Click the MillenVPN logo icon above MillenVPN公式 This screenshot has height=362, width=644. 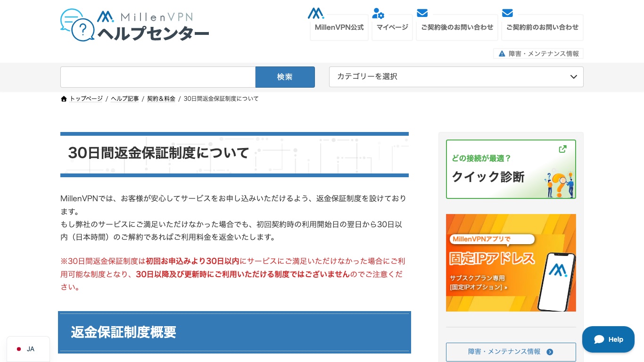(x=316, y=13)
